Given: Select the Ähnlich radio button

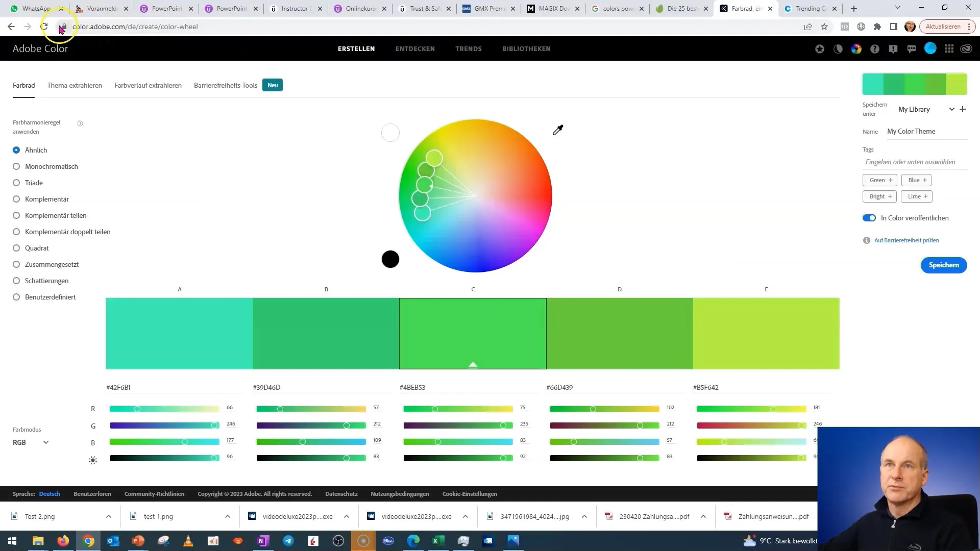Looking at the screenshot, I should 16,149.
